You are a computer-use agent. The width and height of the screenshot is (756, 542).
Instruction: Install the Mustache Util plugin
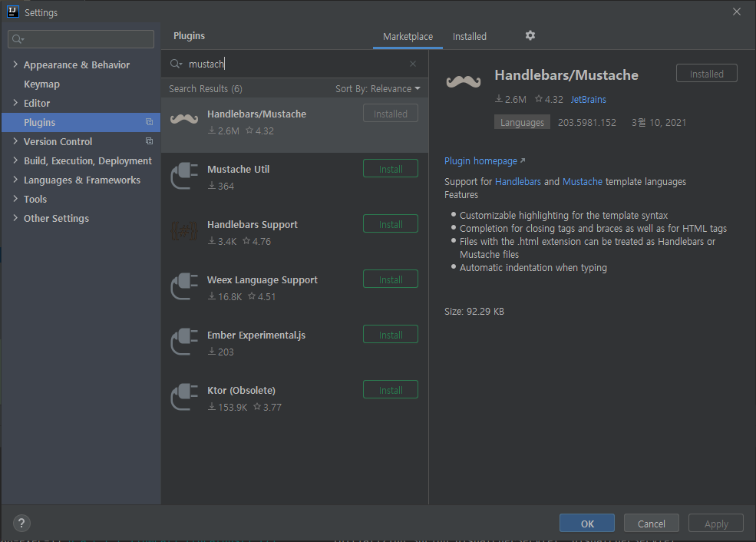pyautogui.click(x=391, y=169)
